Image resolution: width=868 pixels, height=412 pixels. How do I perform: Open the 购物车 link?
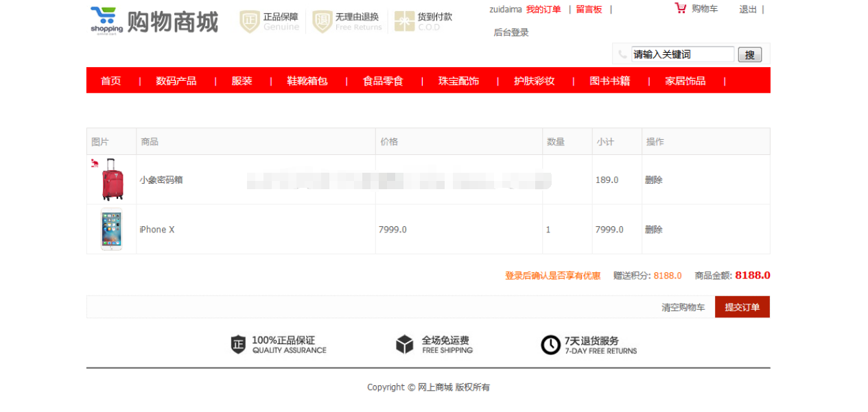point(705,9)
